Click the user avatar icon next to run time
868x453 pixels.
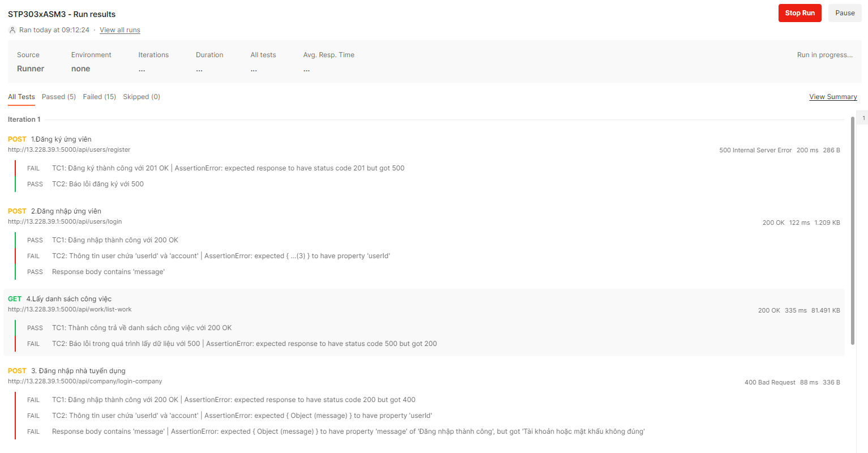12,29
